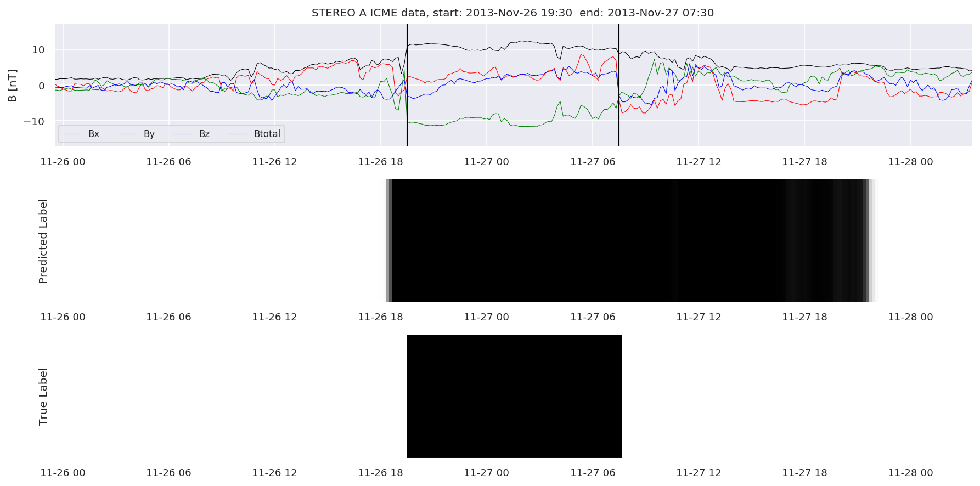The width and height of the screenshot is (980, 486).
Task: Click Predicted Label plot tick 11-27 18
Action: coord(804,317)
